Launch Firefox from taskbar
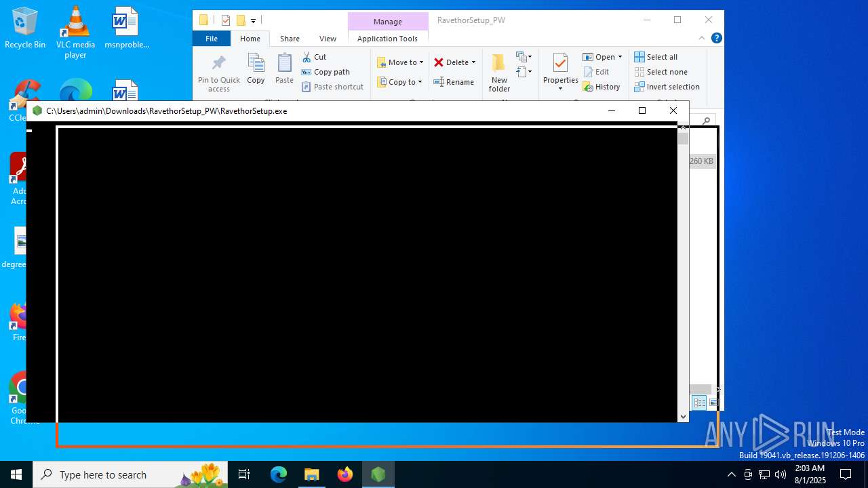868x488 pixels. pyautogui.click(x=344, y=474)
